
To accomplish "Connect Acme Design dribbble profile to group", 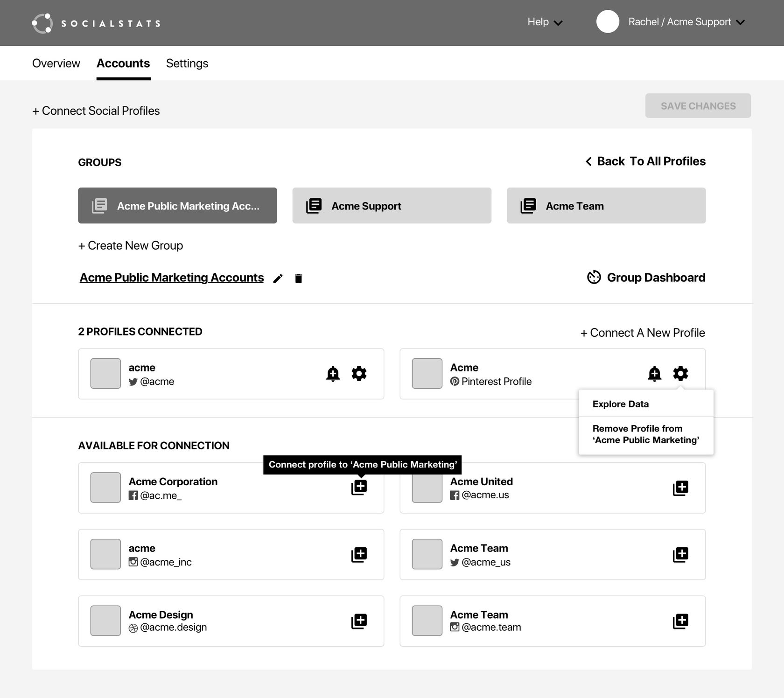I will 359,621.
